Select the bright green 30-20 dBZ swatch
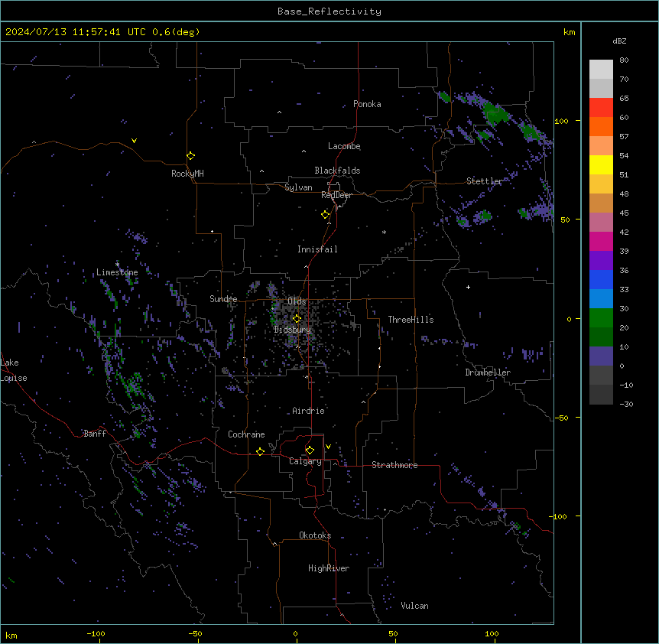 coord(601,318)
